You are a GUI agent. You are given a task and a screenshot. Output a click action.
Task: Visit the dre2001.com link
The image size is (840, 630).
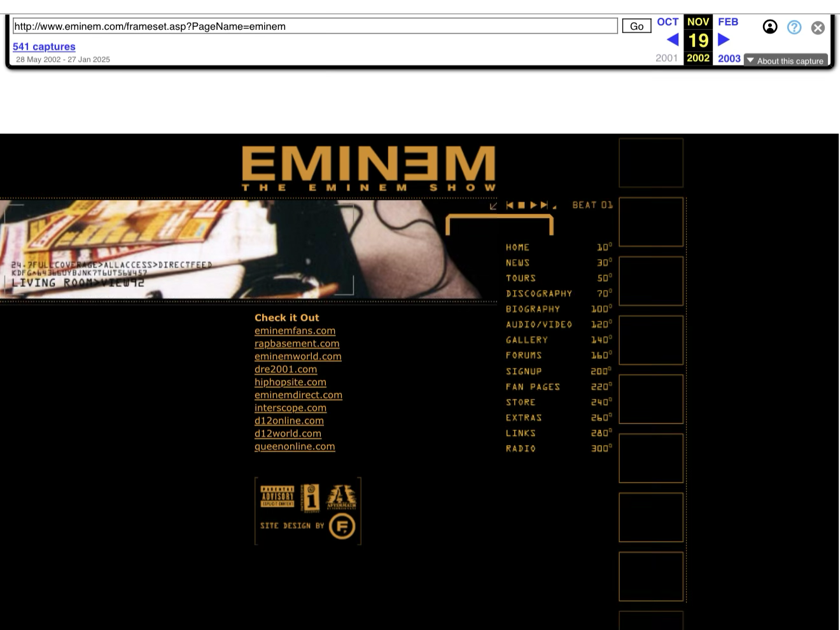286,369
